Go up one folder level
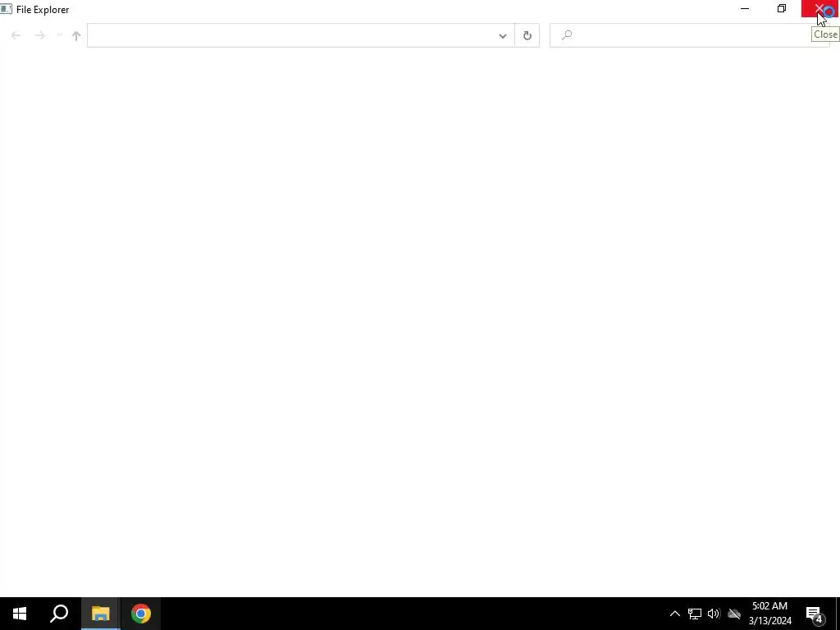Screen dimensions: 840x630 coord(76,36)
